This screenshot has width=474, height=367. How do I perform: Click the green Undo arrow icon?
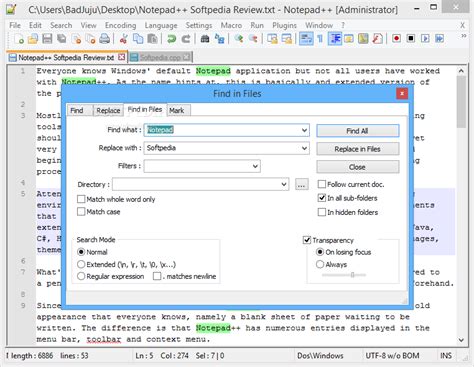coord(171,39)
